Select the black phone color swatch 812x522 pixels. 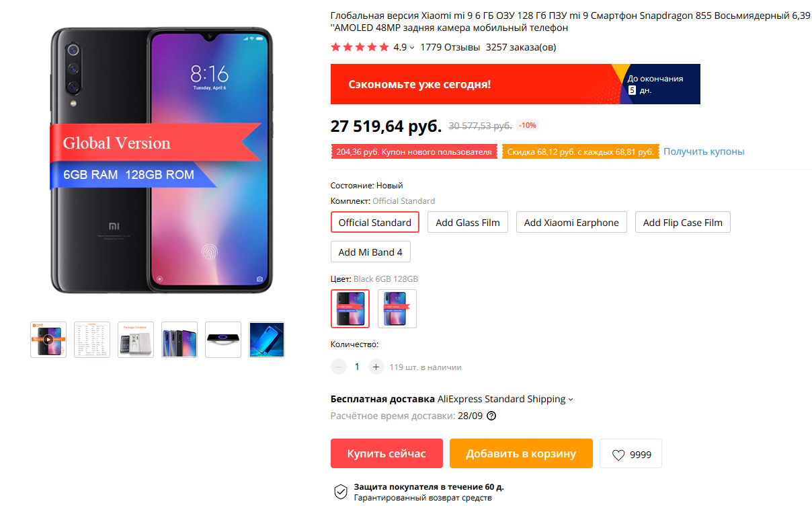[x=350, y=309]
